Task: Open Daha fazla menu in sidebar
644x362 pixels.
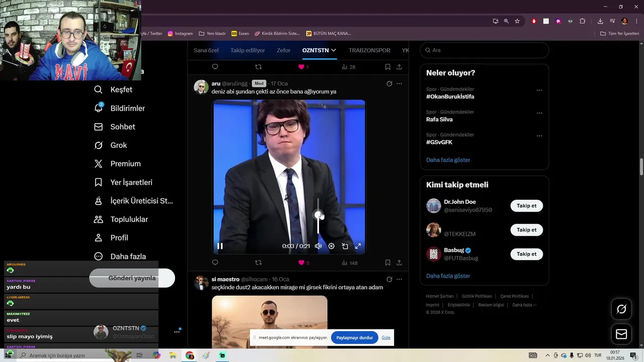Action: (x=120, y=256)
